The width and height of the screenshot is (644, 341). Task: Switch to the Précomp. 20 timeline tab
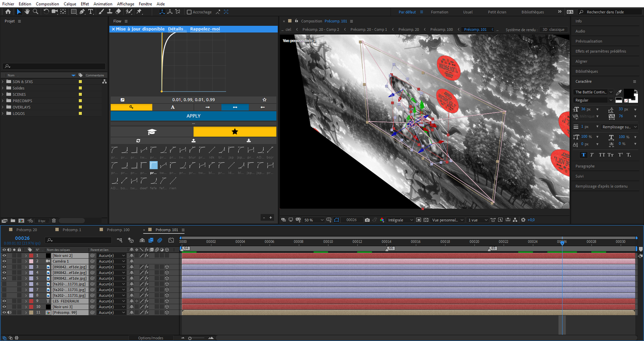point(27,230)
